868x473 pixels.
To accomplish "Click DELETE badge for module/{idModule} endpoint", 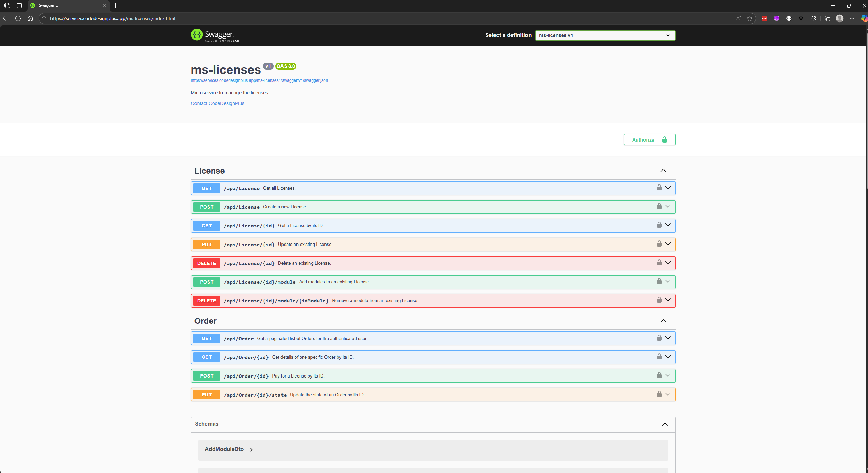I will pos(206,301).
